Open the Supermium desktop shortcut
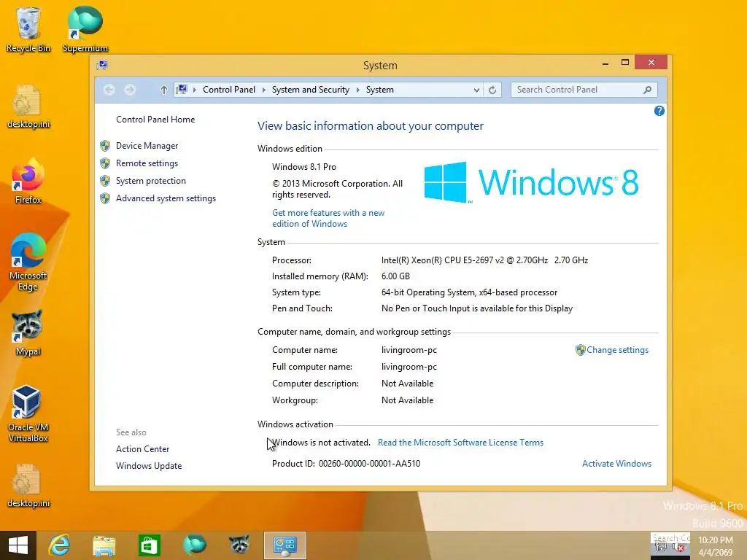 85,29
